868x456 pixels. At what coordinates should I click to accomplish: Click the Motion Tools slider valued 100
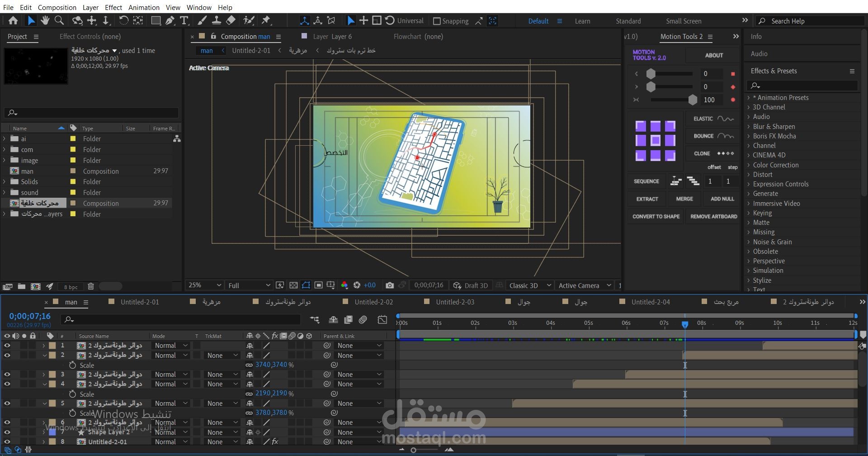pos(692,100)
